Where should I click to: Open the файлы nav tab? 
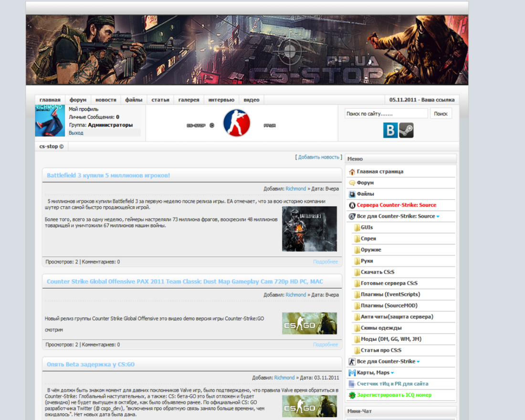134,100
